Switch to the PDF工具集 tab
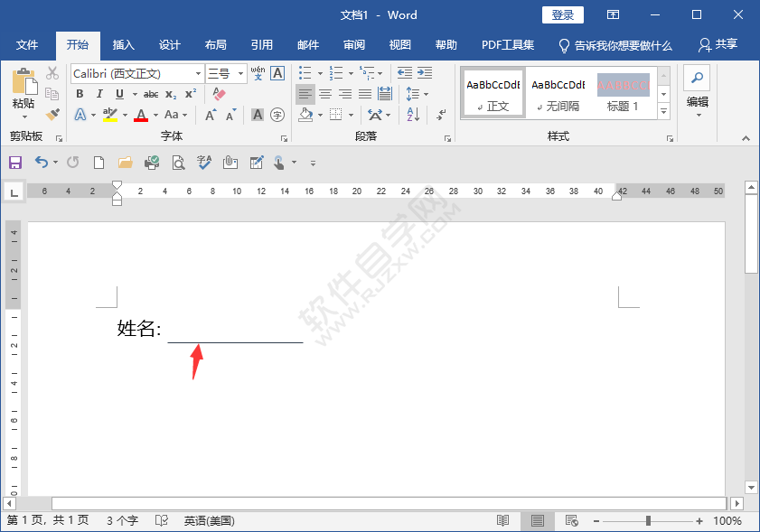Viewport: 760px width, 532px height. coord(508,45)
